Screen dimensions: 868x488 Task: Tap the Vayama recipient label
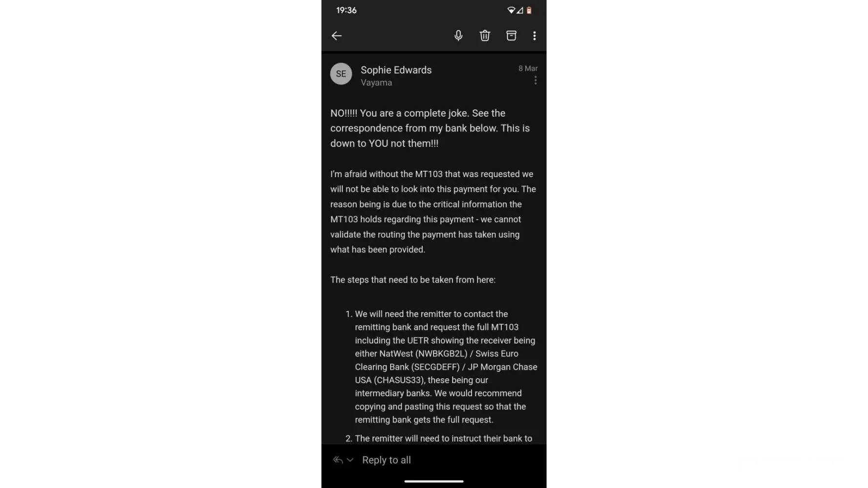[x=376, y=82]
